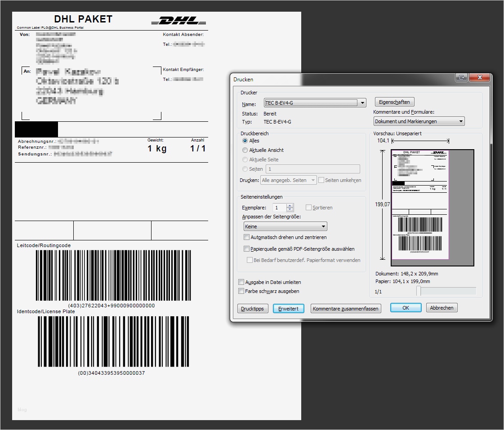Screen dimensions: 504x430
Task: Click the DHL logo on the label
Action: [178, 21]
